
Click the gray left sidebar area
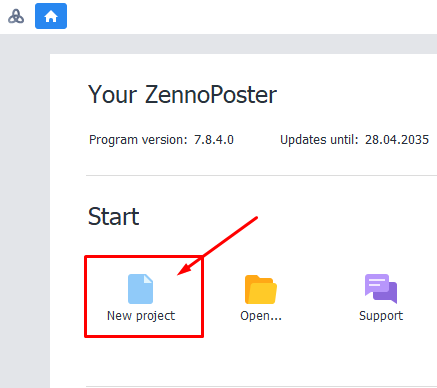(x=25, y=211)
